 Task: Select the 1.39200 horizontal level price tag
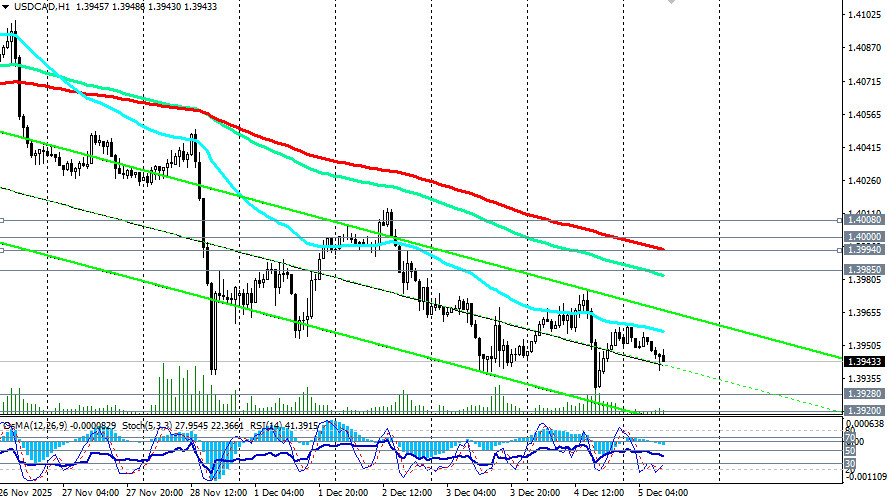(864, 411)
